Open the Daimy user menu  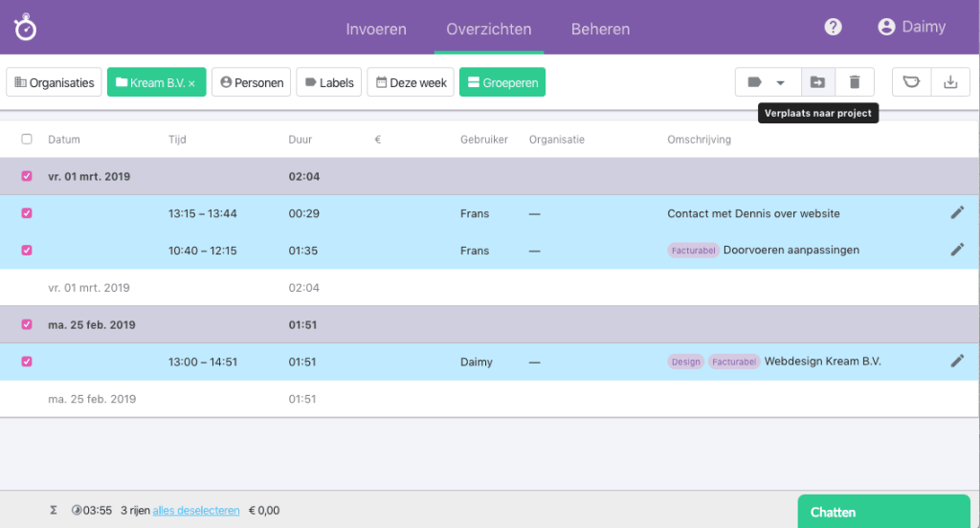click(912, 27)
